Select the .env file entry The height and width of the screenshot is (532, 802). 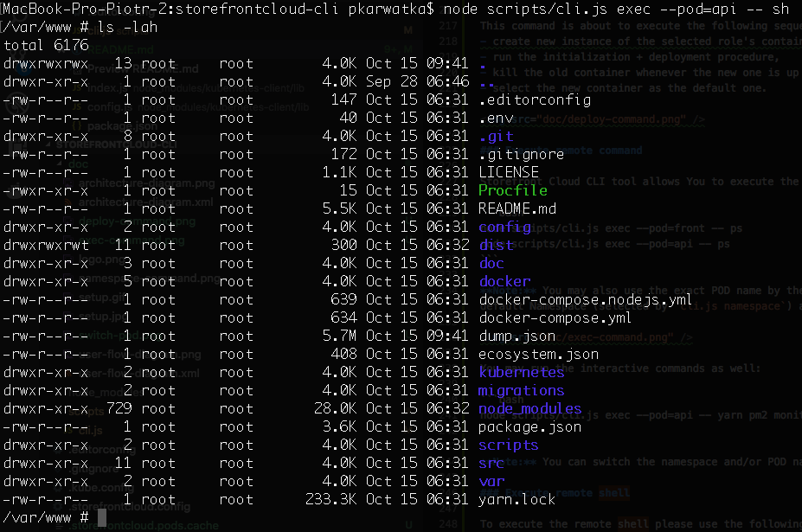coord(496,119)
